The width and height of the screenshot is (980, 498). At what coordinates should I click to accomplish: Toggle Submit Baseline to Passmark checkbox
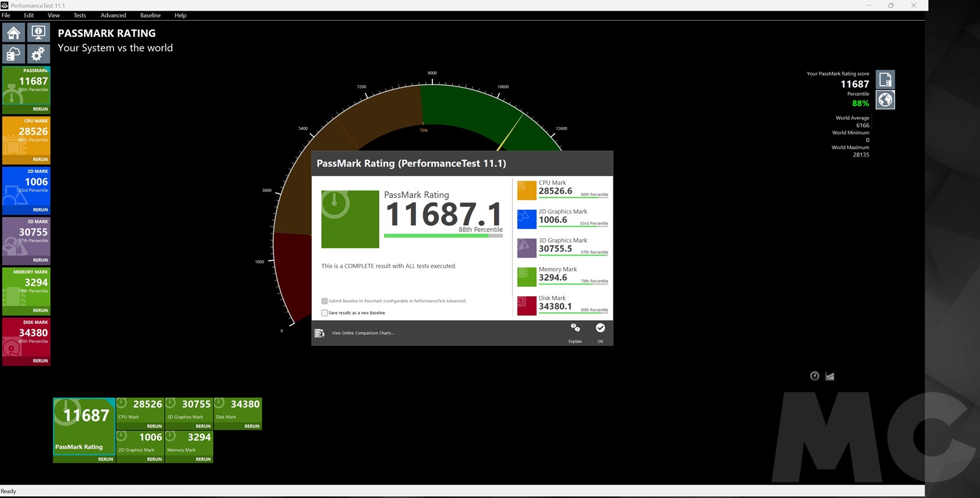tap(324, 301)
